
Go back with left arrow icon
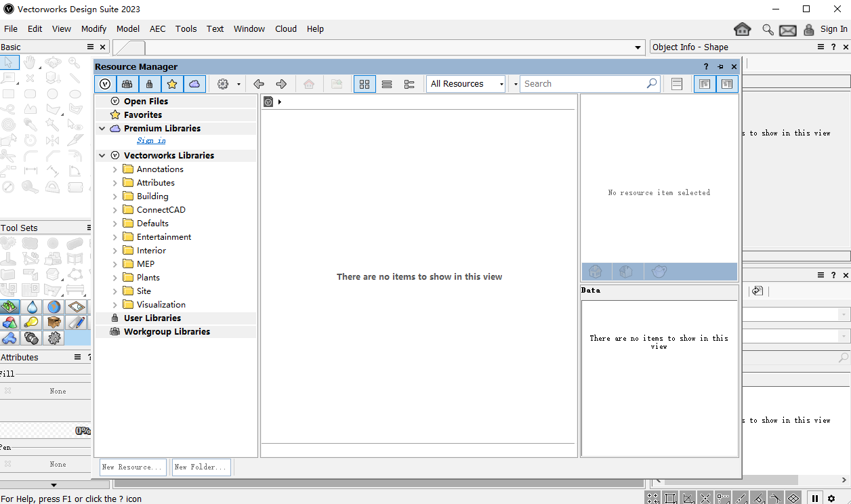[x=258, y=84]
